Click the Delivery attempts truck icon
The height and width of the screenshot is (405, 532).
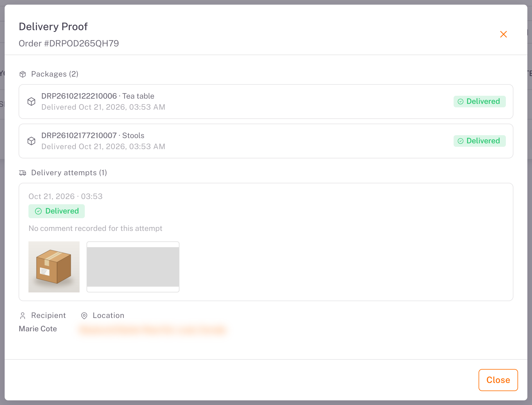pos(23,173)
